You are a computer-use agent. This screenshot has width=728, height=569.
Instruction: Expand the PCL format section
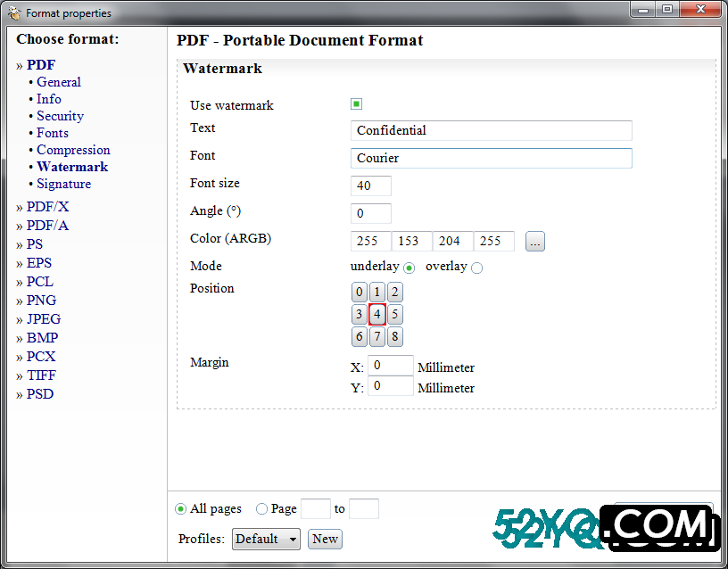coord(40,282)
